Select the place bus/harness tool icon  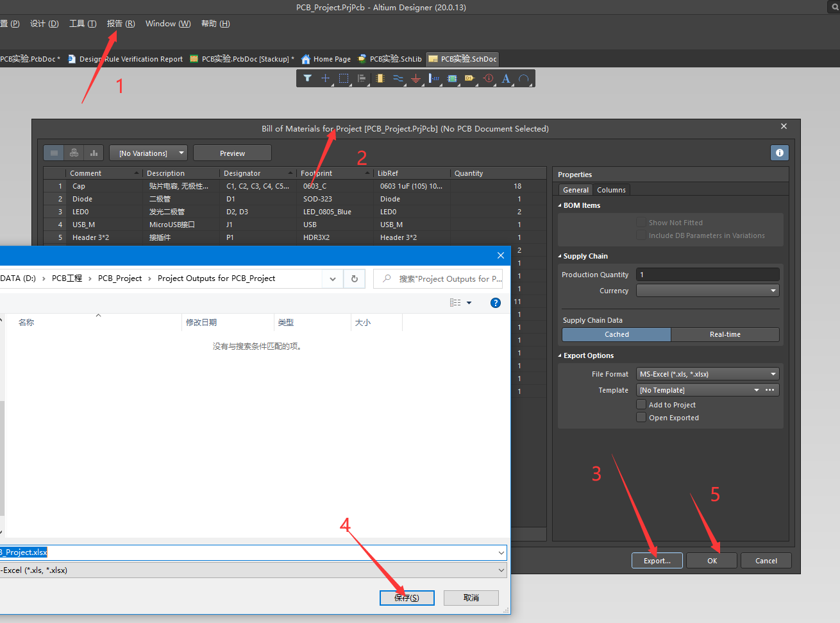point(434,78)
